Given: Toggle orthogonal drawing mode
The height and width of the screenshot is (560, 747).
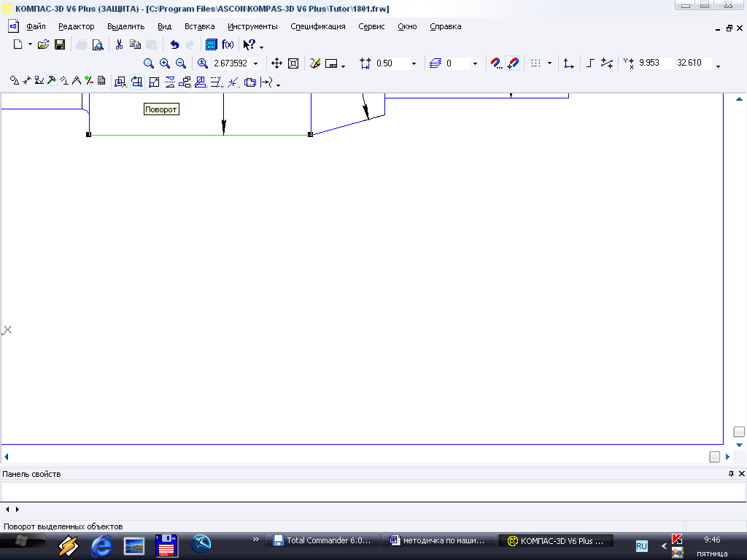Looking at the screenshot, I should click(590, 63).
